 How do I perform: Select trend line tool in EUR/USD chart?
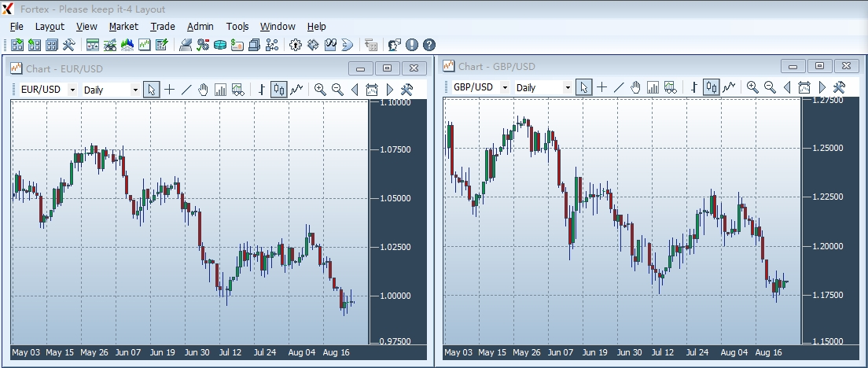(x=186, y=90)
